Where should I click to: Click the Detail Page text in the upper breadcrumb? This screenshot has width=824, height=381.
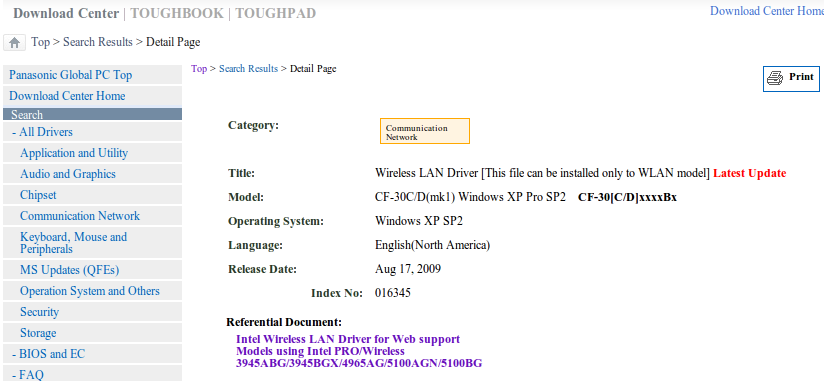click(x=173, y=42)
